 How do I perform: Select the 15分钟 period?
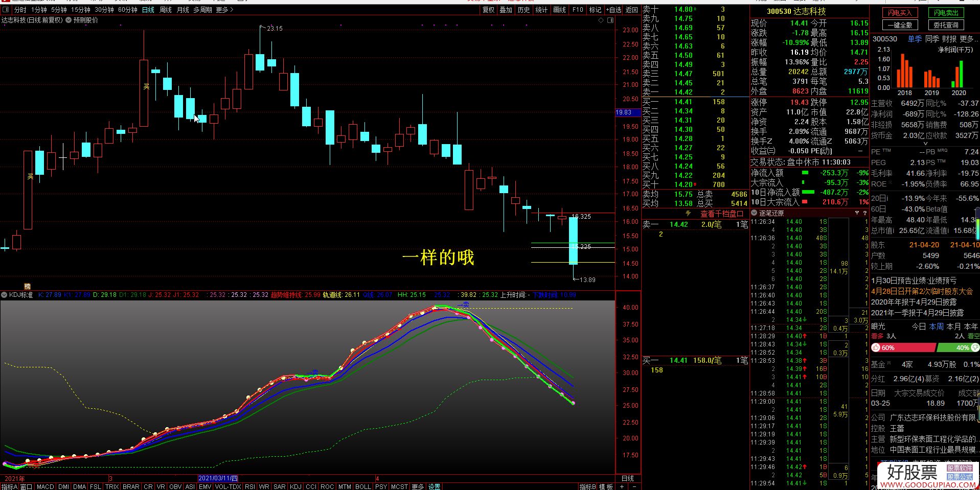coord(81,10)
